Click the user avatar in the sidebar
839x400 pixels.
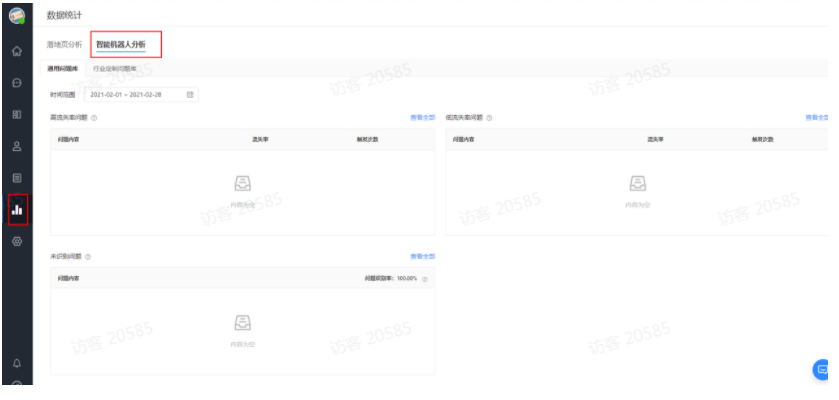16,16
